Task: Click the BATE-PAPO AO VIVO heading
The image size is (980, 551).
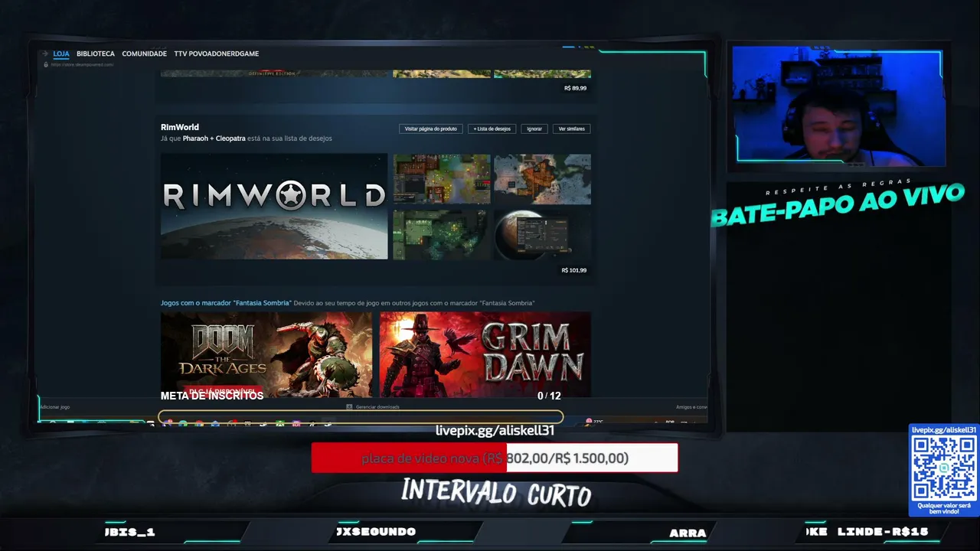Action: [x=837, y=205]
